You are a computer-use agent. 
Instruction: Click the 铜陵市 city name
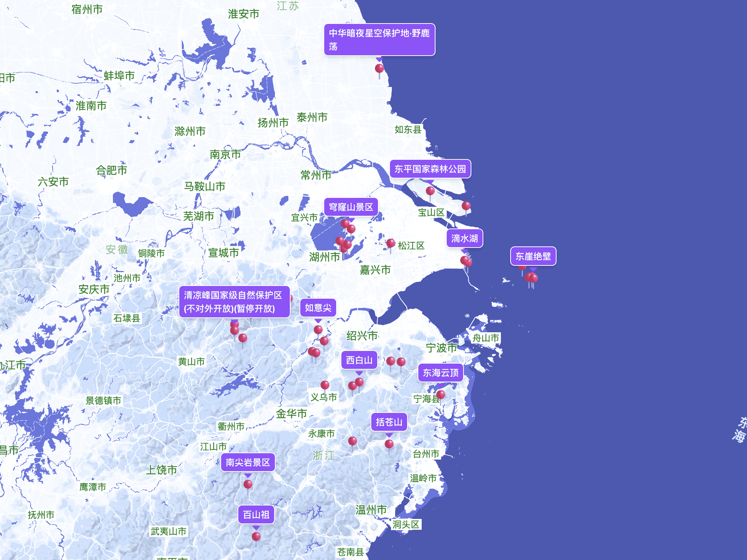(151, 253)
